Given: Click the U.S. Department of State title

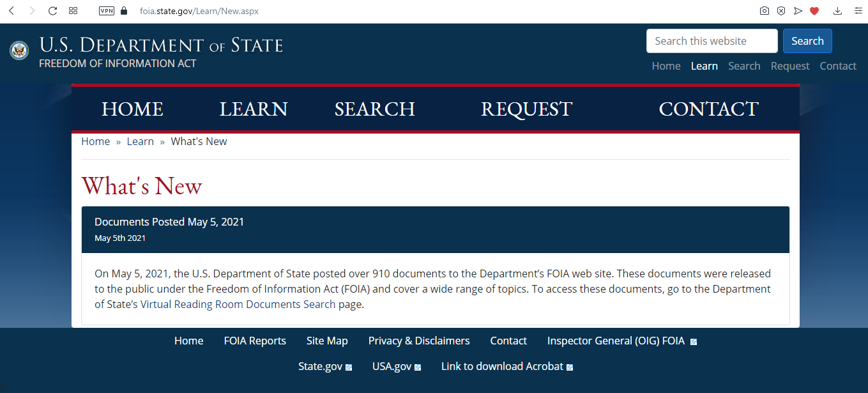Looking at the screenshot, I should click(x=161, y=45).
